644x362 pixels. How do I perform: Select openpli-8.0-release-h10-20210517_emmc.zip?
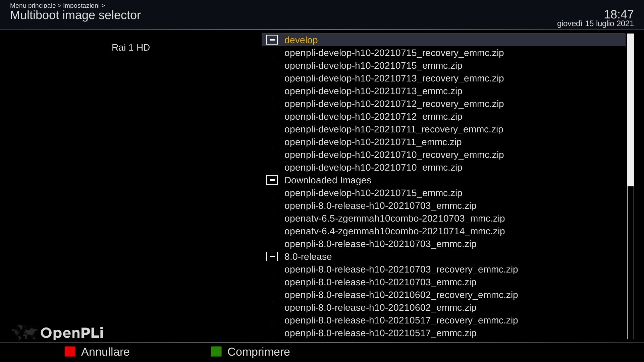(x=380, y=333)
